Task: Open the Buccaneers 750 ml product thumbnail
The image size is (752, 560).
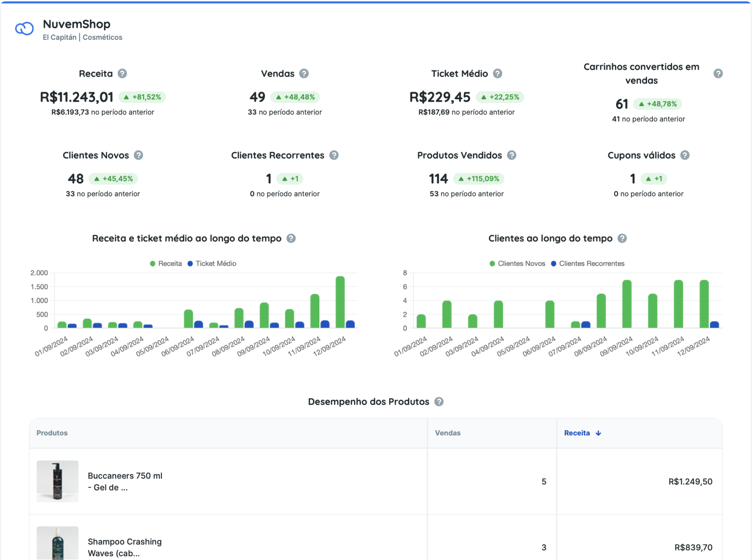Action: pos(58,481)
